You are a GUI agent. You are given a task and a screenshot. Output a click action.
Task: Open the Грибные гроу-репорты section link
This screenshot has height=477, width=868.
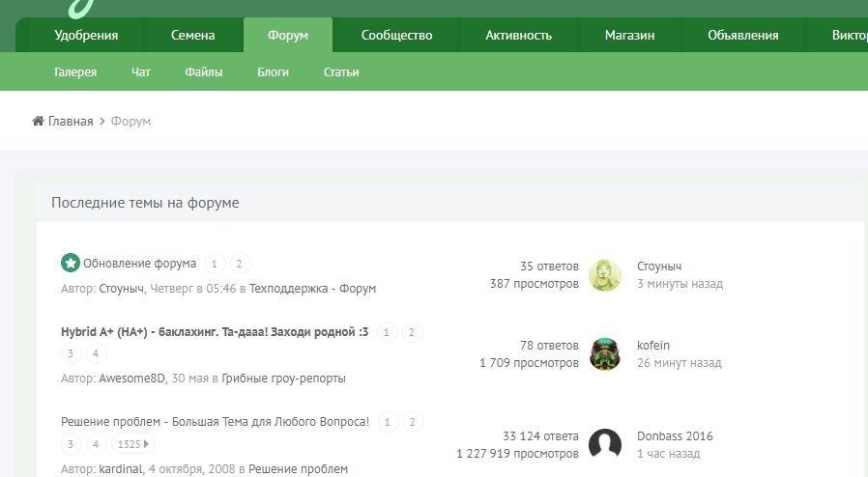(283, 379)
